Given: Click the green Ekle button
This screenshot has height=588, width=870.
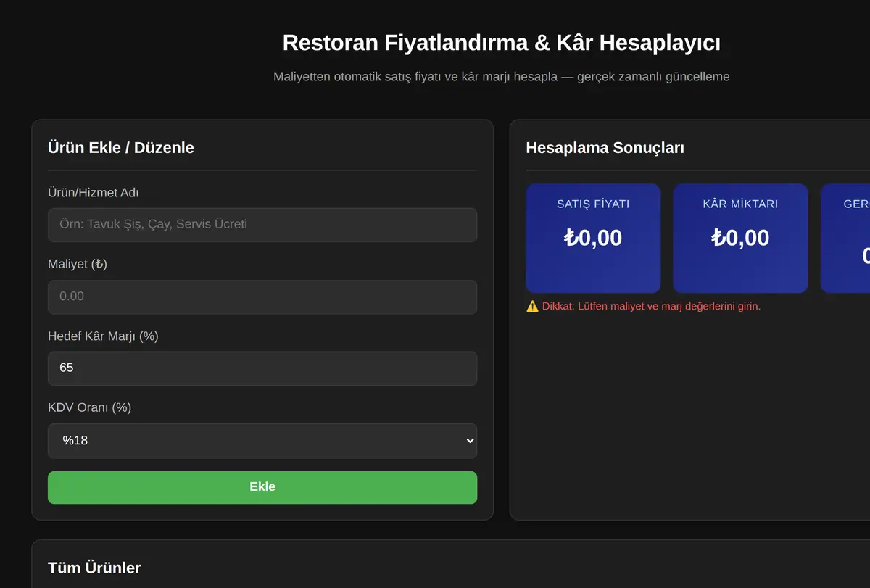Looking at the screenshot, I should tap(262, 487).
